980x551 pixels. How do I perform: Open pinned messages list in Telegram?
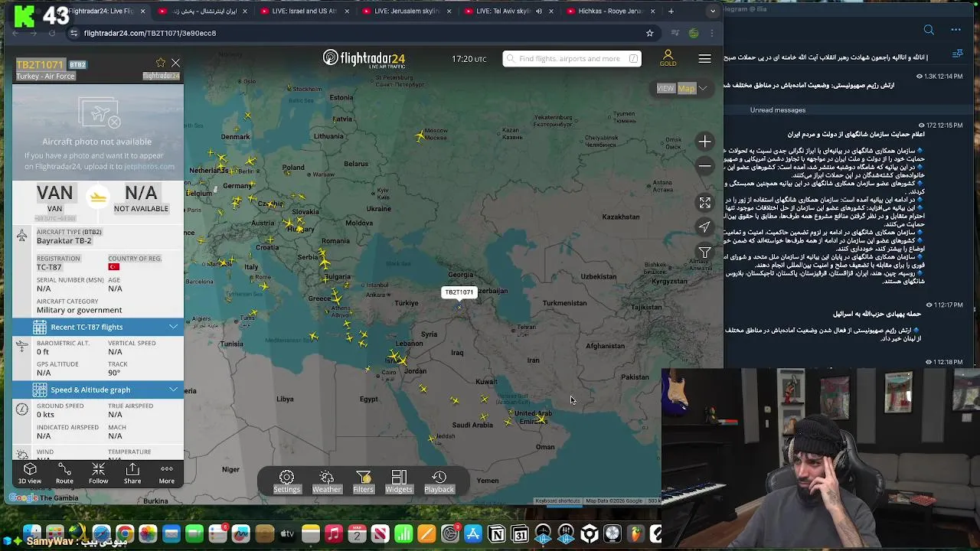click(x=957, y=54)
